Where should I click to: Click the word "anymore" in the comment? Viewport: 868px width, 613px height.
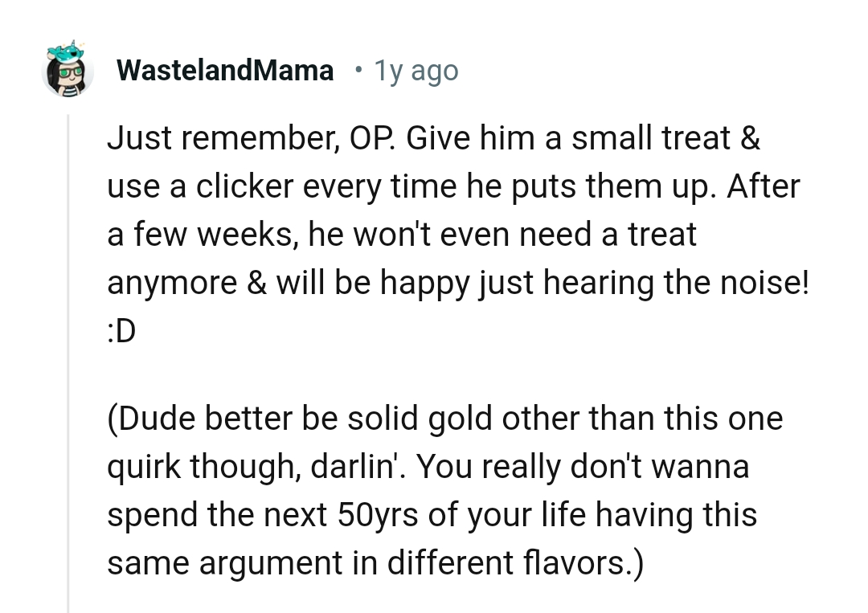[170, 283]
